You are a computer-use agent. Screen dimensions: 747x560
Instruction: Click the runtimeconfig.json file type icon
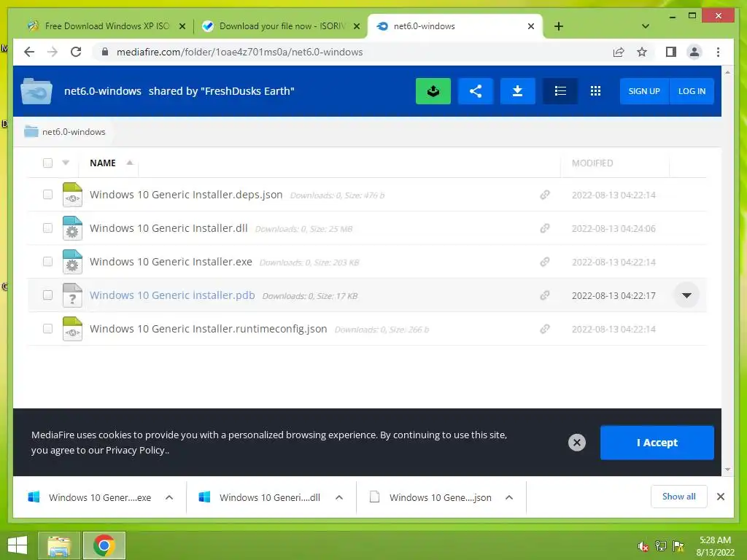tap(72, 329)
